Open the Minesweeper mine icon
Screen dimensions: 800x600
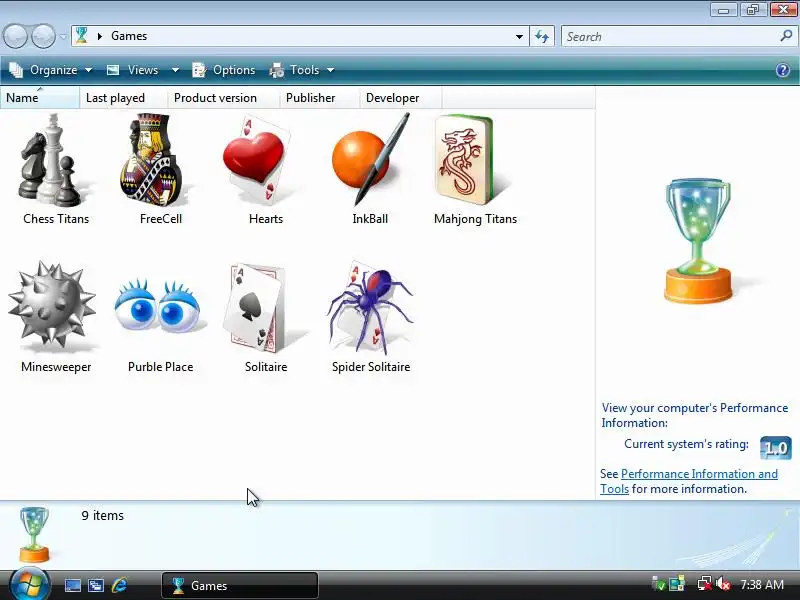point(52,306)
